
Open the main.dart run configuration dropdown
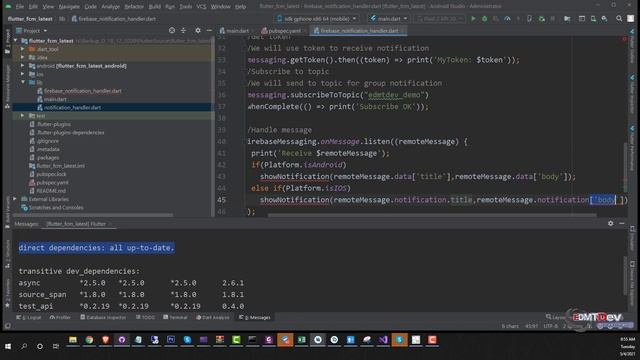coord(389,19)
